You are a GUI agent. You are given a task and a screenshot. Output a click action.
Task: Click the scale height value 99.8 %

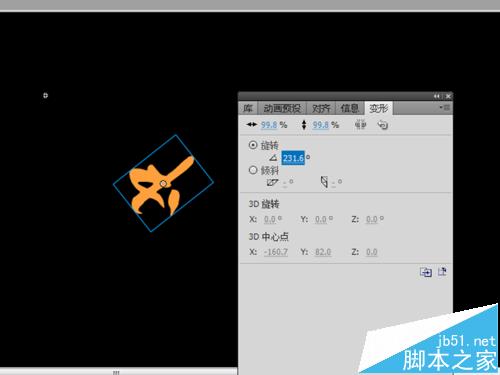(x=321, y=125)
